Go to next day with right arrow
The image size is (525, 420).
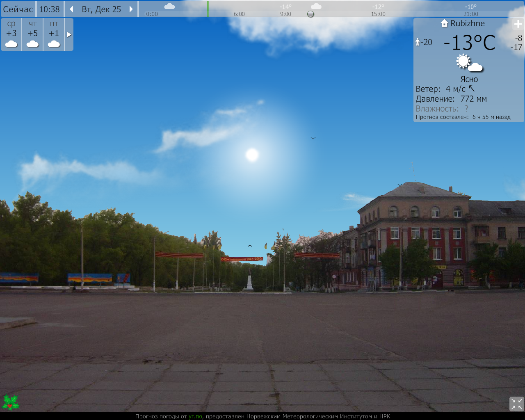click(131, 9)
